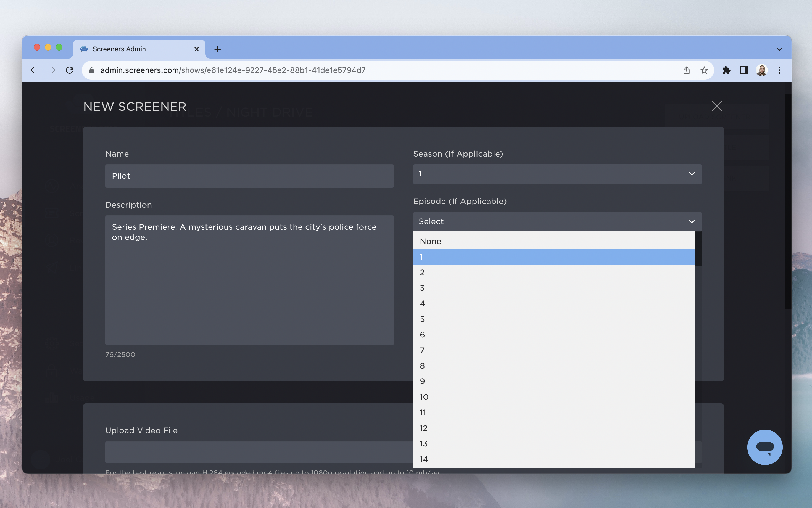Select episode 2 from the list
Screen dimensions: 812x508
(553, 272)
